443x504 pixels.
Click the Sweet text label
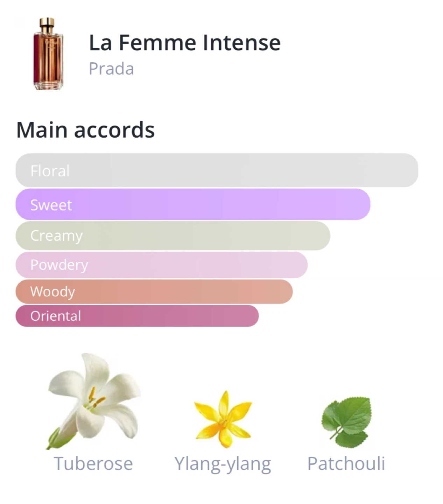click(51, 205)
